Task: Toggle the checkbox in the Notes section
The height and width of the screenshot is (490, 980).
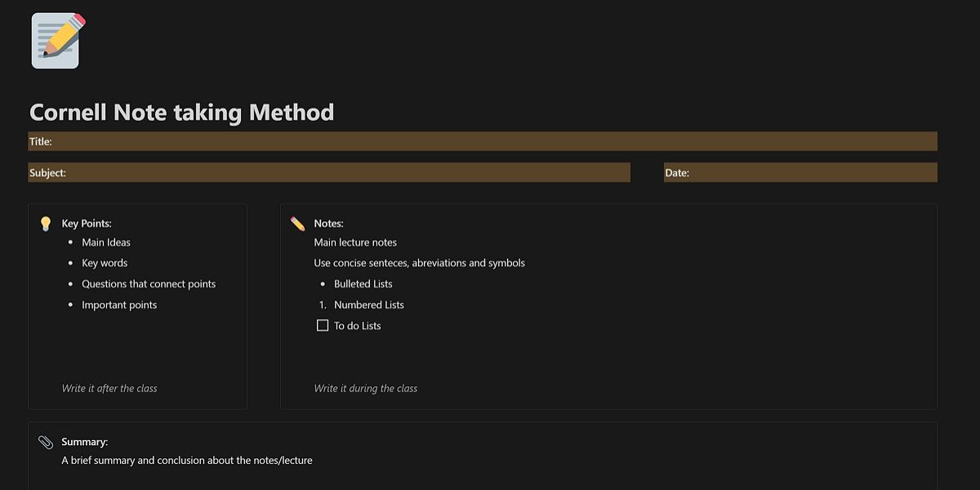Action: pos(323,325)
